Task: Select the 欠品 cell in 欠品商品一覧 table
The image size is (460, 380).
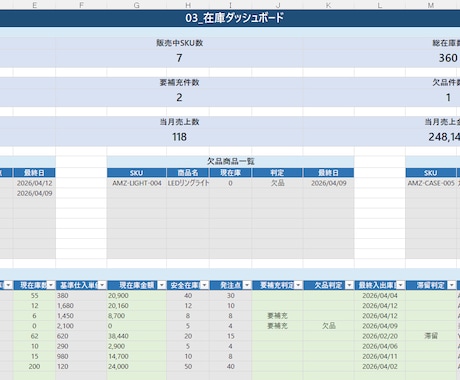Action: point(277,183)
